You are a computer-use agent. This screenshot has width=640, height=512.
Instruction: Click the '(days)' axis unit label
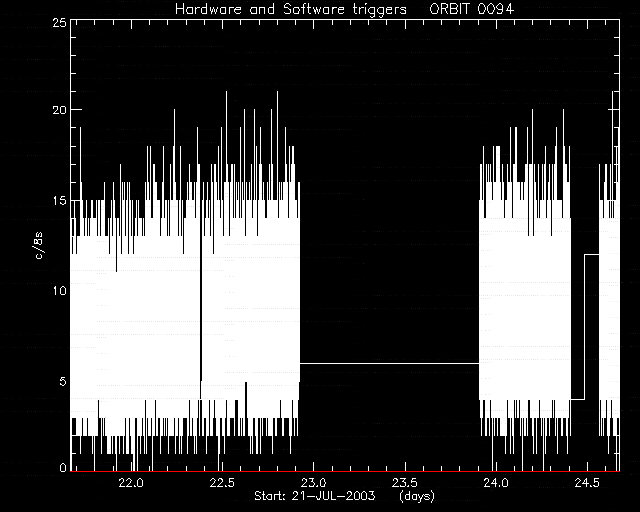coord(417,496)
